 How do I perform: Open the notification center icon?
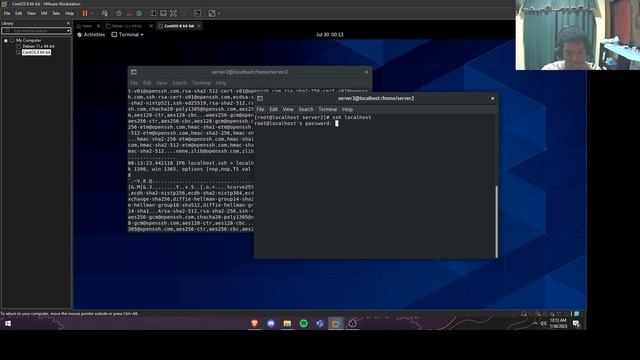[576, 323]
